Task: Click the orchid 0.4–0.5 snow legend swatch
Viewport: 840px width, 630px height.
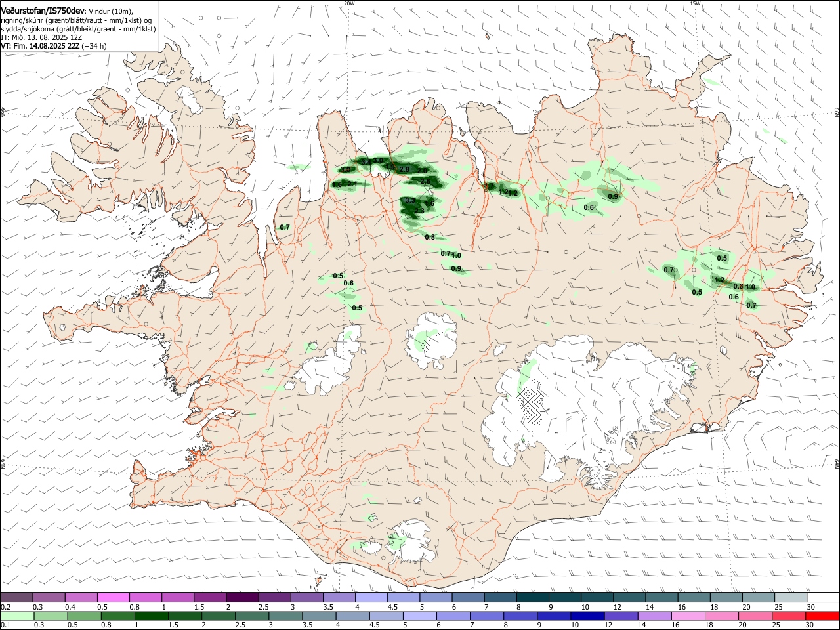Action: 81,597
